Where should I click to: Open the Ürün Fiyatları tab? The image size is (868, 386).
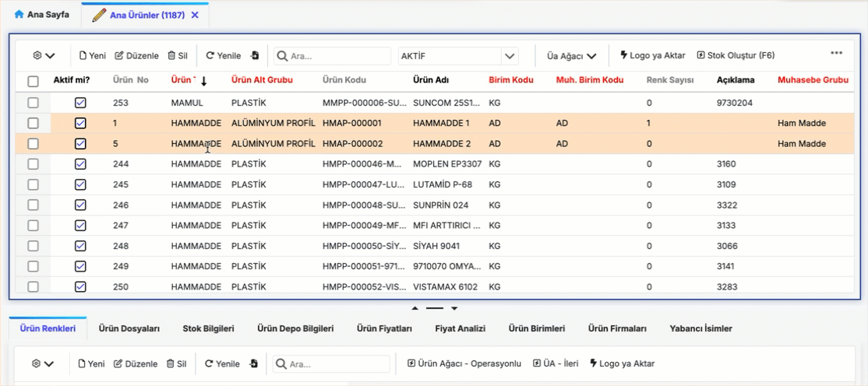coord(384,329)
